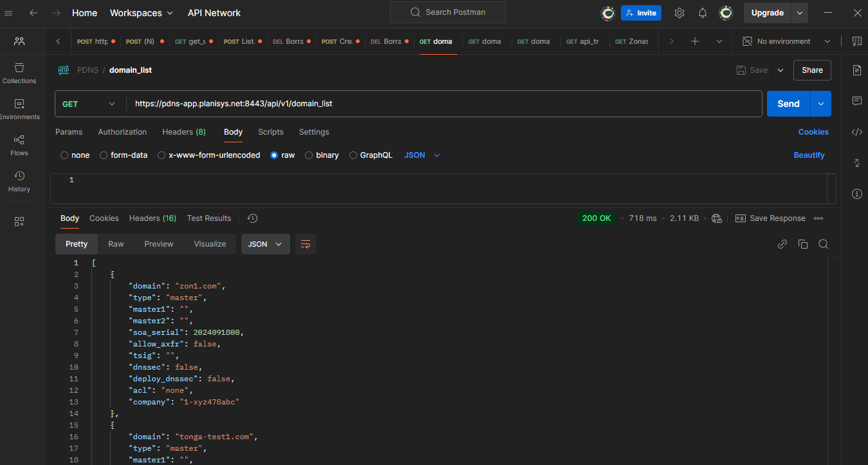Image resolution: width=868 pixels, height=465 pixels.
Task: Click the Search Postman box
Action: tap(448, 12)
